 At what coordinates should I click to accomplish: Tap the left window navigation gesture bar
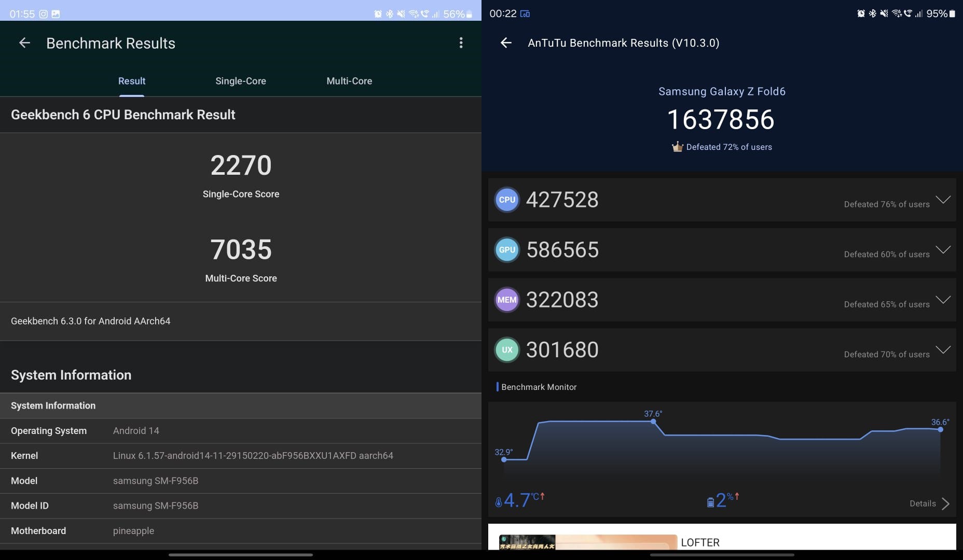tap(241, 555)
